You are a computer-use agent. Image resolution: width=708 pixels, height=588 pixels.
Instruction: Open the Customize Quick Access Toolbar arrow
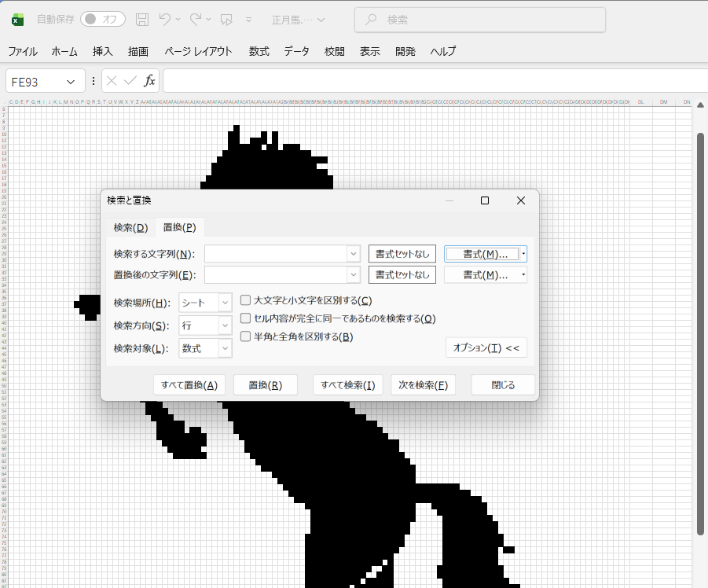click(249, 20)
